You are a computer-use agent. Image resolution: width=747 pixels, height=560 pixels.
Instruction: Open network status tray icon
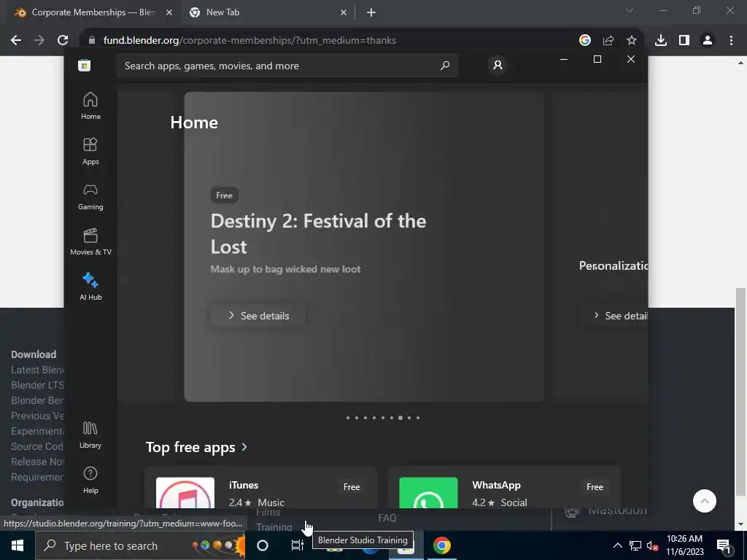[x=635, y=545]
